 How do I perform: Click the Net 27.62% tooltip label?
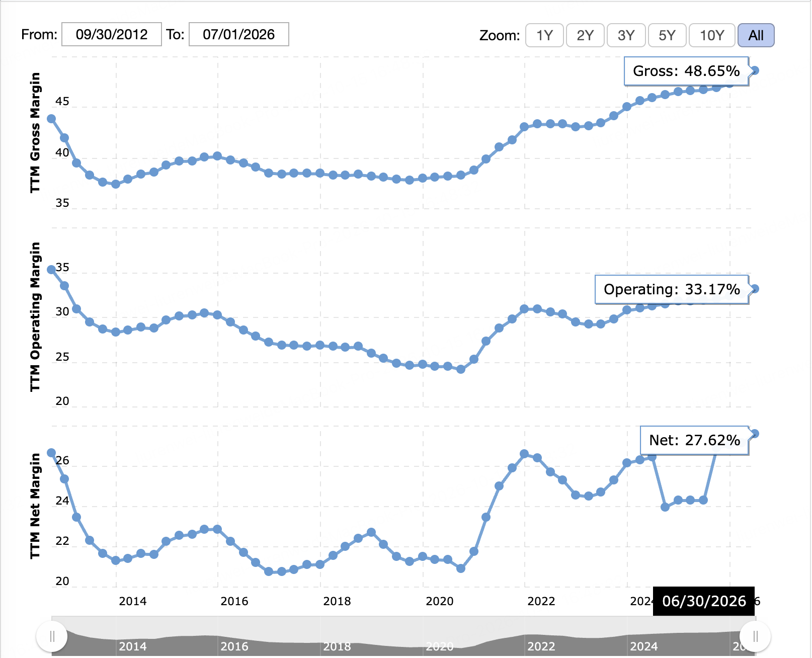(694, 440)
